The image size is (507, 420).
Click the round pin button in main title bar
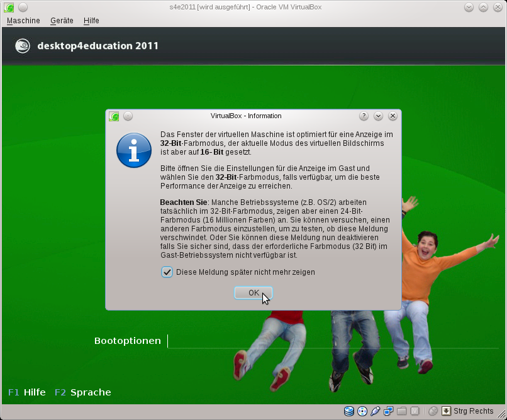pos(23,7)
